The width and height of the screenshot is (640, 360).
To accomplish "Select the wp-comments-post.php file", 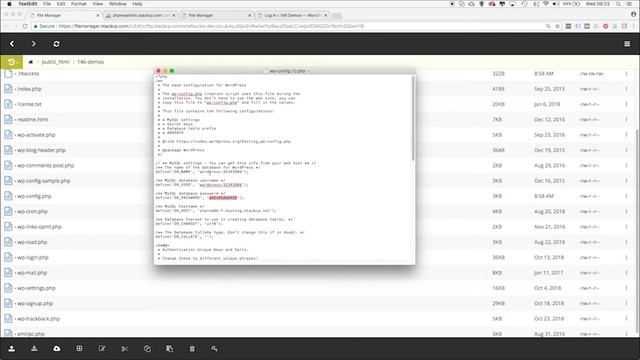I will (x=45, y=165).
